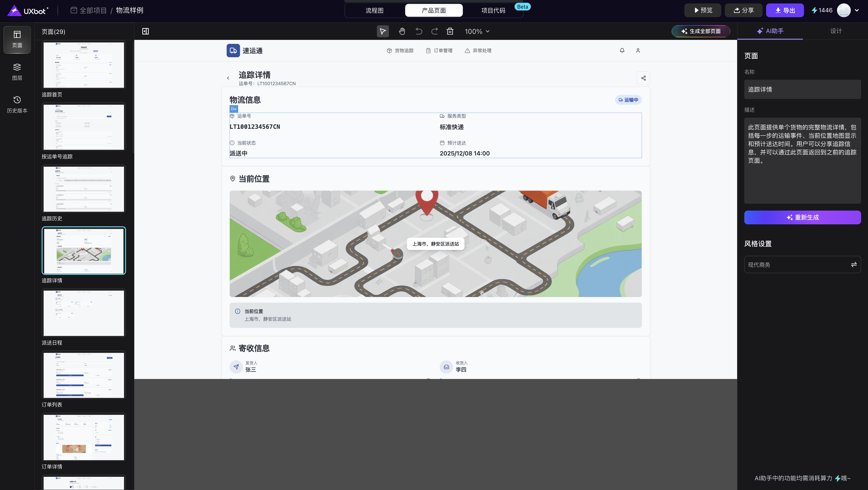Click the 导出 export button

click(x=784, y=10)
